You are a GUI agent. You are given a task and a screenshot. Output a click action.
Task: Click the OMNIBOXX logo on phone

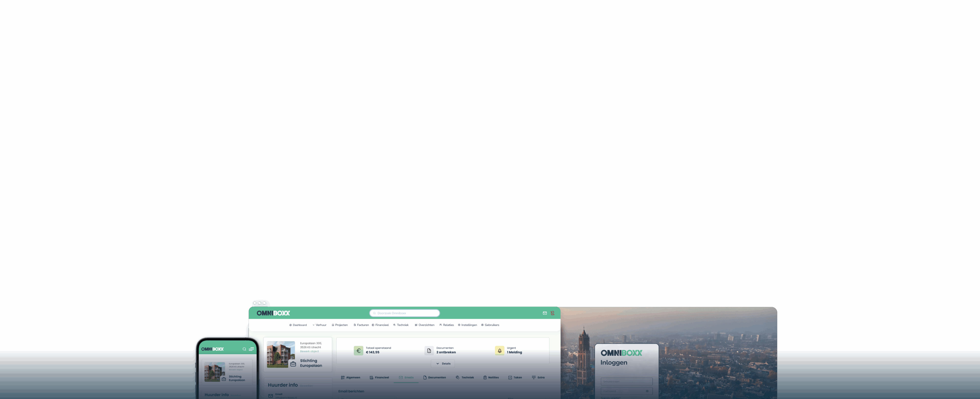[212, 349]
